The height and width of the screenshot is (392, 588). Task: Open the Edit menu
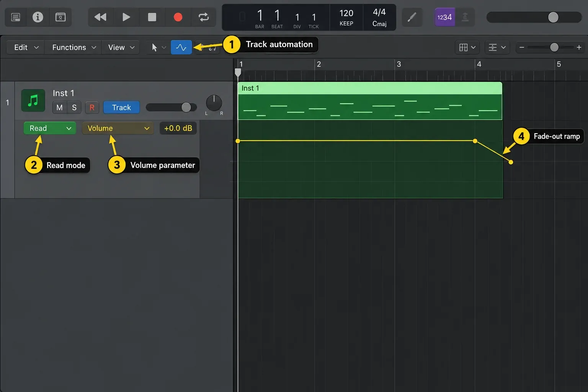click(x=26, y=47)
